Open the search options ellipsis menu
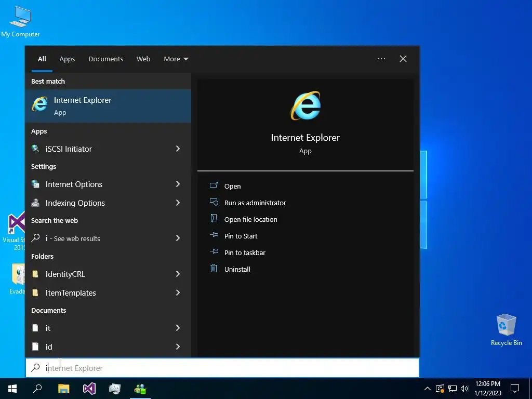 click(x=381, y=59)
